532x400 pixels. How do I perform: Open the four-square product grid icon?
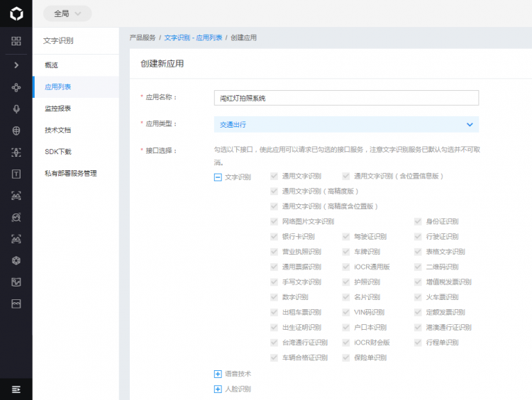click(x=16, y=41)
